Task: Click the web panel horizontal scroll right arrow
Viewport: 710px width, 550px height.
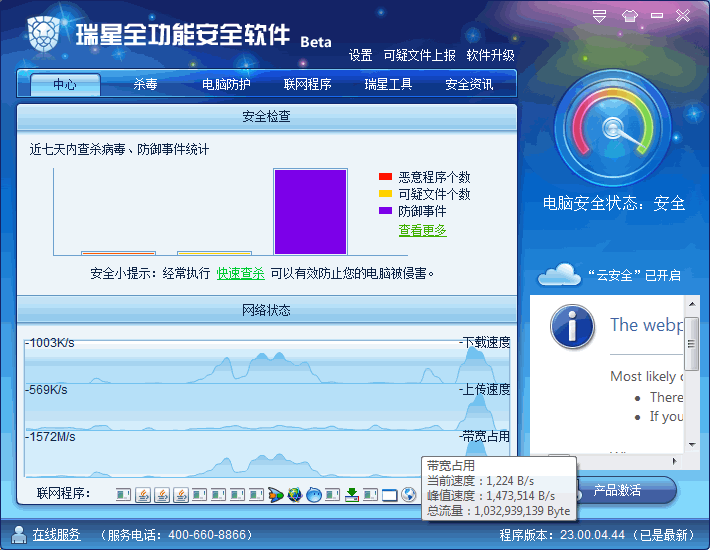Action: 675,461
